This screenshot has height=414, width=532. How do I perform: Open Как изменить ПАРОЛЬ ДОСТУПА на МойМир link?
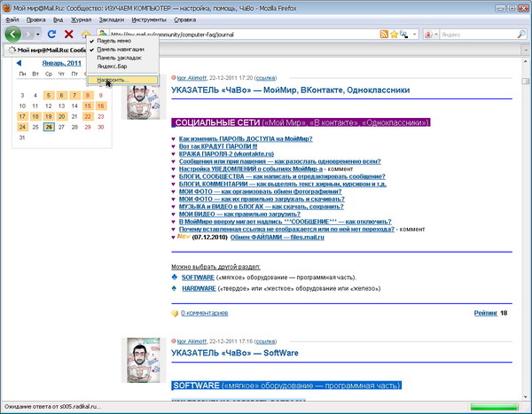pyautogui.click(x=246, y=139)
